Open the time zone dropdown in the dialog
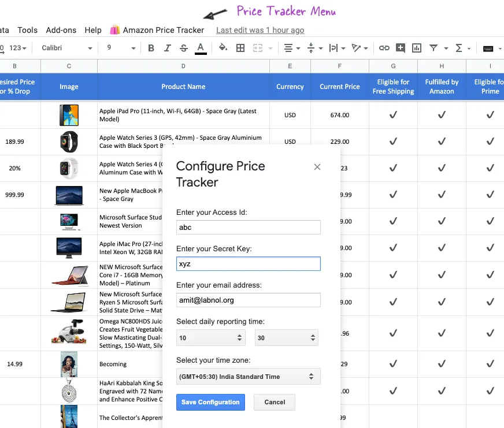 [248, 376]
